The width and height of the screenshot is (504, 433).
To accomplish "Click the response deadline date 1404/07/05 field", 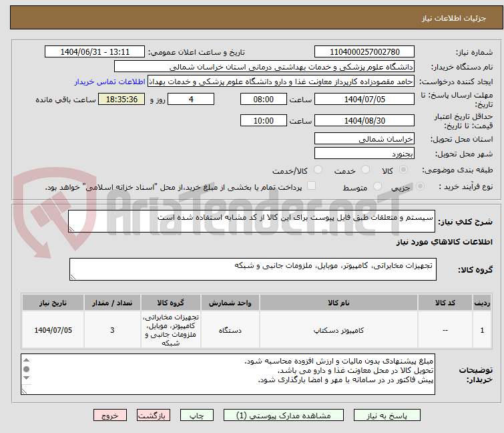I will click(364, 99).
